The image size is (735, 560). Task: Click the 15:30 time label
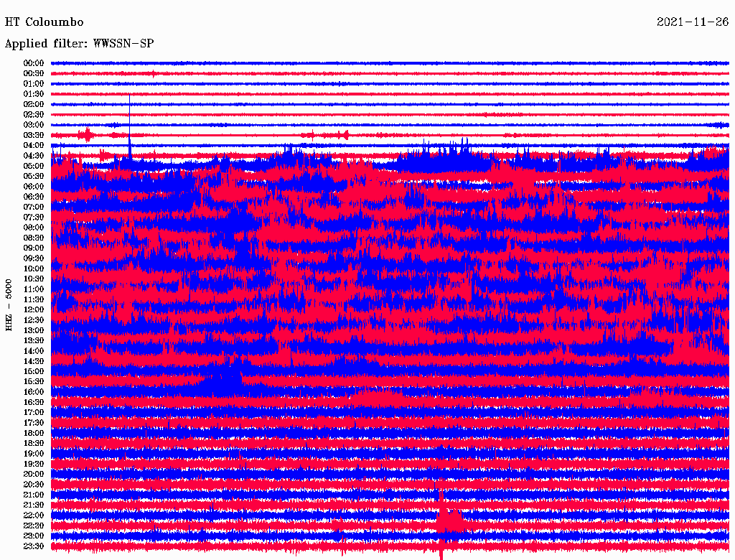tap(34, 382)
